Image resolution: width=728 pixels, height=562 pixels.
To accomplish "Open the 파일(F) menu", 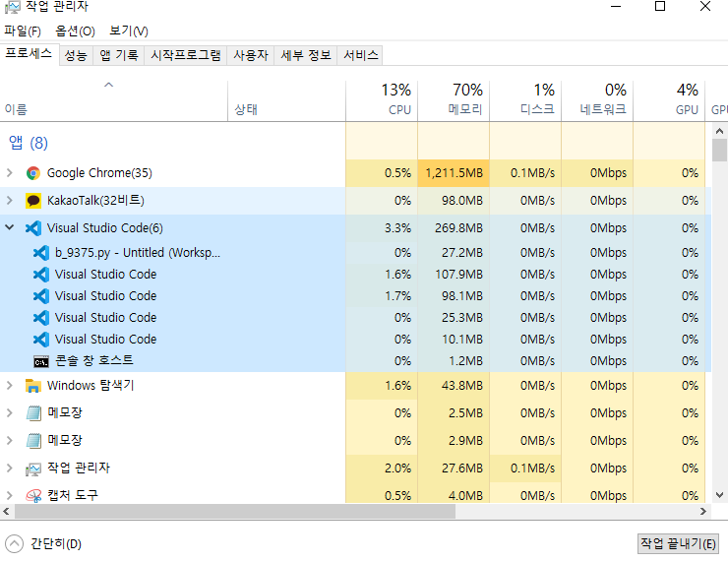I will [23, 31].
